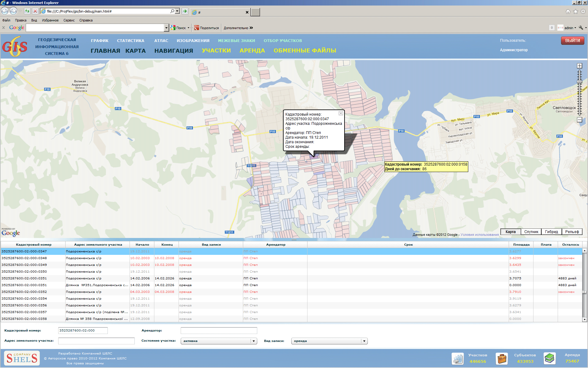Open the СТАТИСТИКА menu item
The height and width of the screenshot is (368, 588).
click(x=130, y=40)
